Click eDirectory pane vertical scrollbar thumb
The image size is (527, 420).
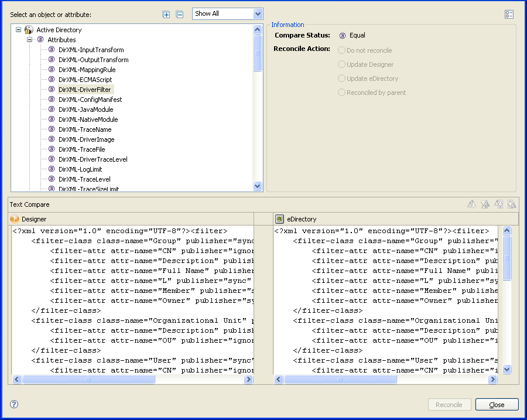[x=507, y=258]
